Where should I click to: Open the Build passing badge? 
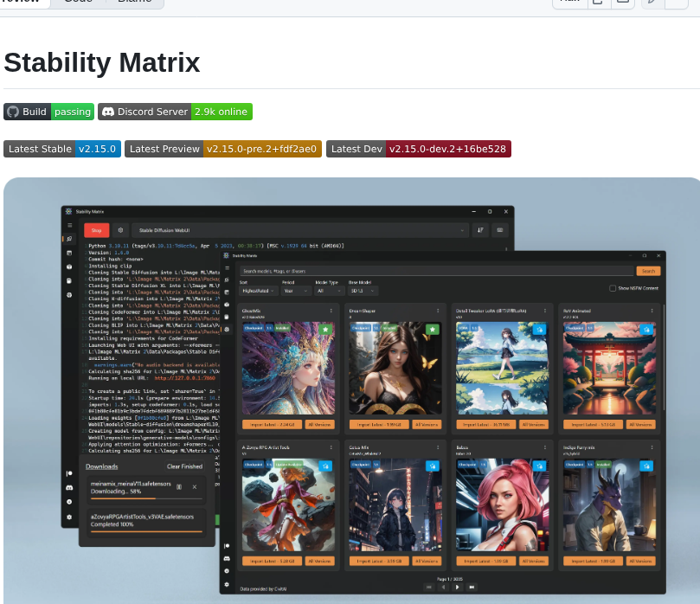pos(48,112)
